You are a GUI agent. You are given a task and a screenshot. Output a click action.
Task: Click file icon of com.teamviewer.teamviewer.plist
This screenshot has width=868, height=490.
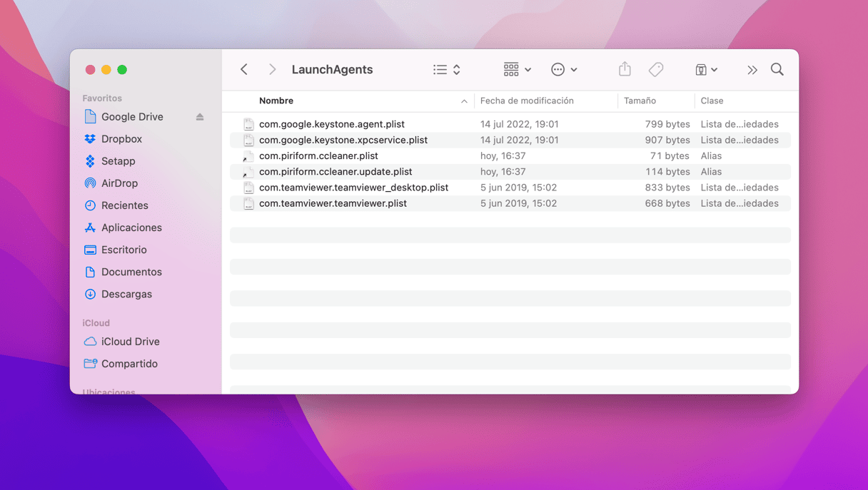(x=248, y=203)
